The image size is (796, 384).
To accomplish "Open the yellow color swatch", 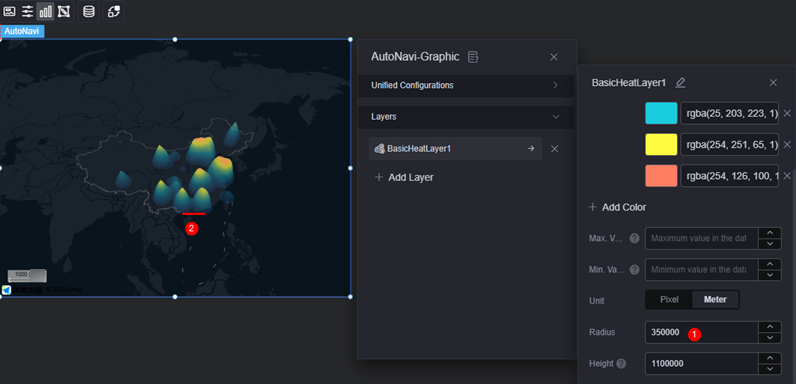I will coord(661,144).
